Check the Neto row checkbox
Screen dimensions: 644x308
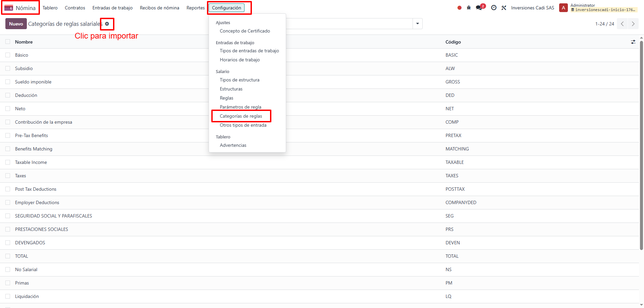click(x=8, y=109)
